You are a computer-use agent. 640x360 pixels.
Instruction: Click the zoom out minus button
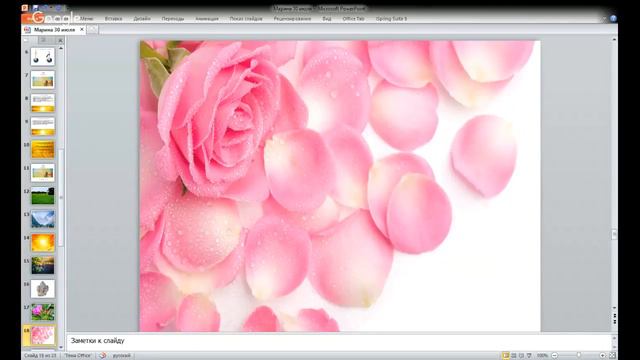point(554,356)
